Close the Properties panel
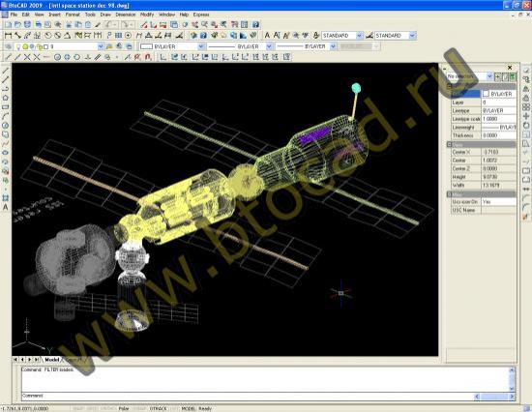532x412 pixels. [x=510, y=68]
